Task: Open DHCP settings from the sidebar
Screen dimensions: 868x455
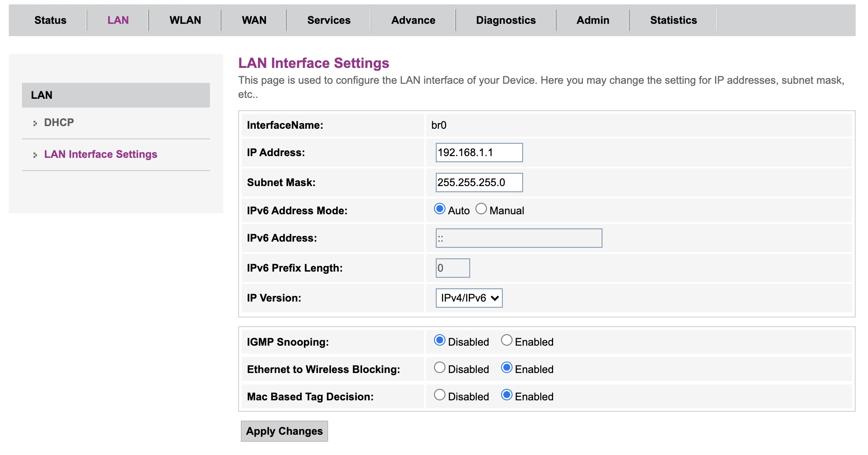Action: pyautogui.click(x=59, y=122)
